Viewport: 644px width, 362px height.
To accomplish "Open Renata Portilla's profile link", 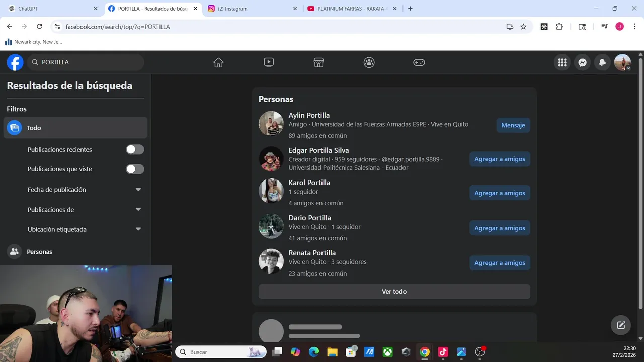I will pos(312,253).
